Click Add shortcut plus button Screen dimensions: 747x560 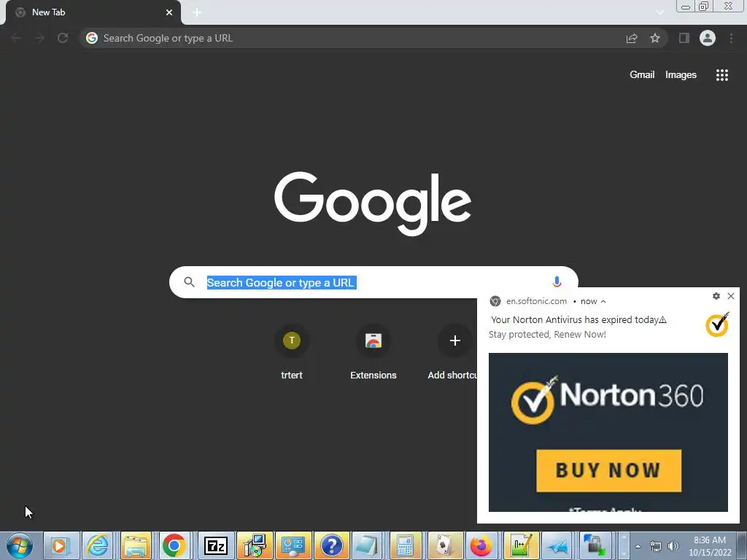tap(455, 341)
